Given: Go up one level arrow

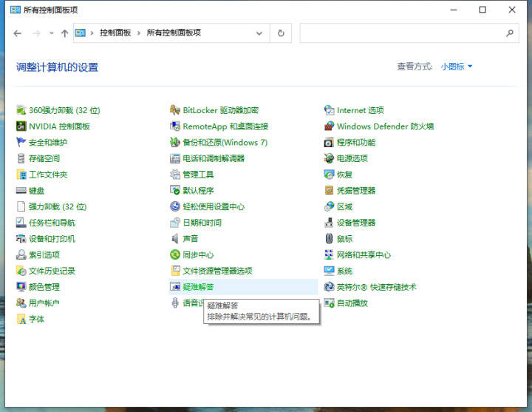Looking at the screenshot, I should pyautogui.click(x=64, y=33).
